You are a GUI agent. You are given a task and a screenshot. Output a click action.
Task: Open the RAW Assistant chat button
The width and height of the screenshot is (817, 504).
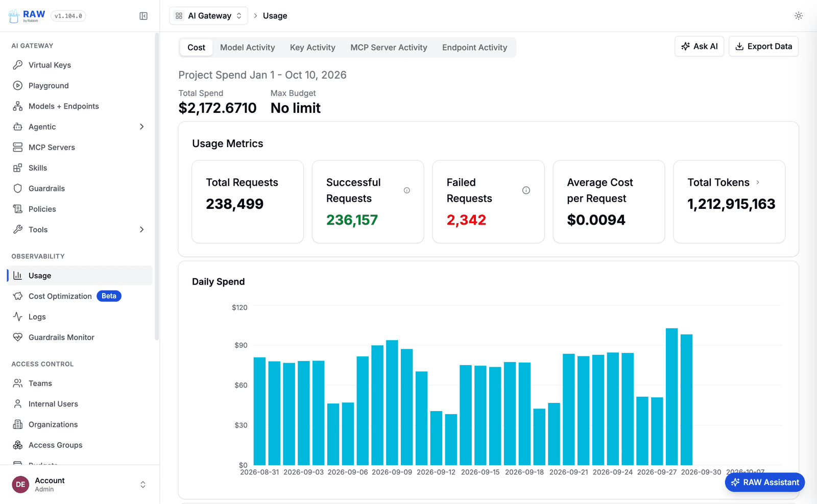point(765,482)
